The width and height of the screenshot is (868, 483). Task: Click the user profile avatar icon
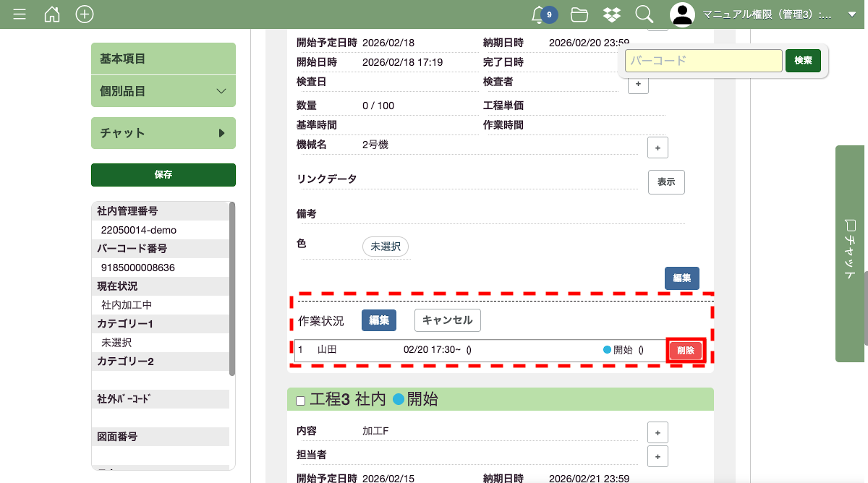682,14
